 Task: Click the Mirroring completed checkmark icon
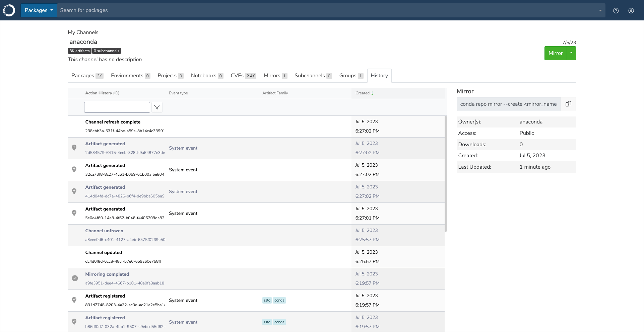[x=75, y=278]
